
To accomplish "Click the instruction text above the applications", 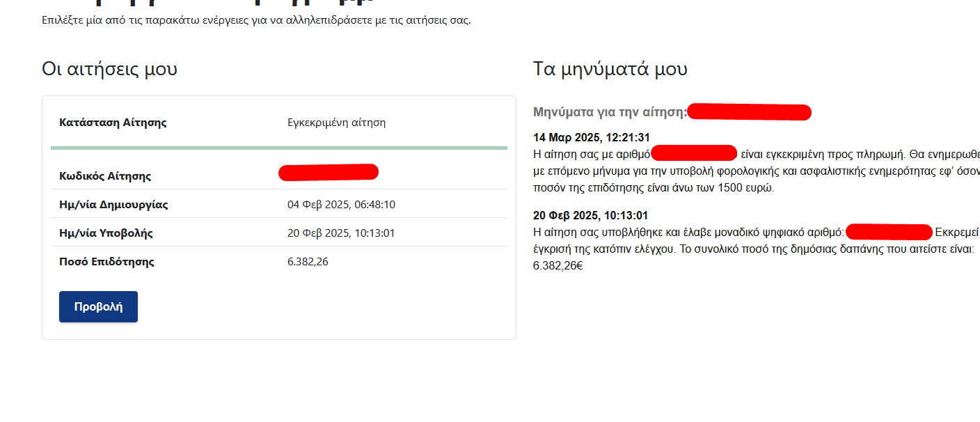I will [x=256, y=19].
